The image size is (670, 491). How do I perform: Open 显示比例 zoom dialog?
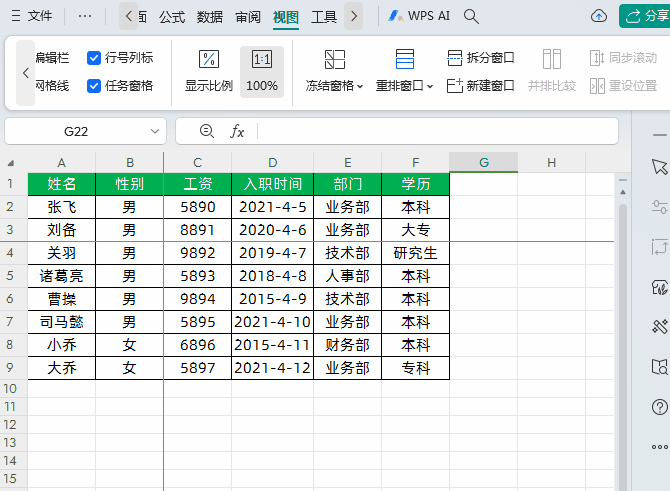pos(209,72)
